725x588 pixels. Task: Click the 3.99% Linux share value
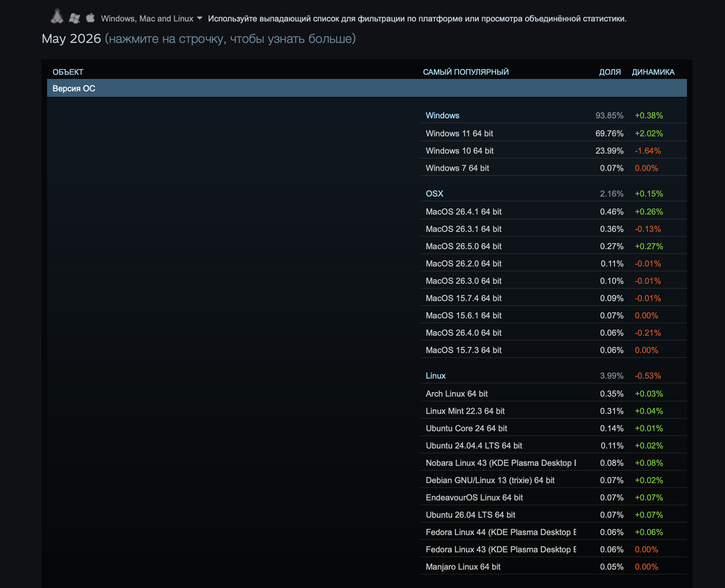click(x=611, y=375)
